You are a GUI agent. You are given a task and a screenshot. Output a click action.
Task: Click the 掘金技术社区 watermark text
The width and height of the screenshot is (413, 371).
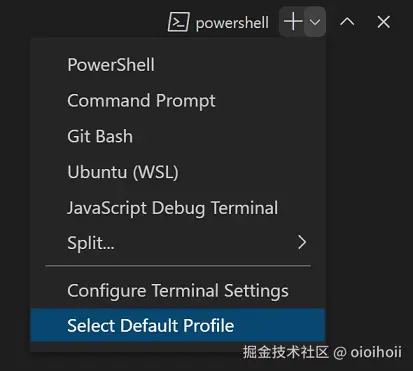[286, 352]
